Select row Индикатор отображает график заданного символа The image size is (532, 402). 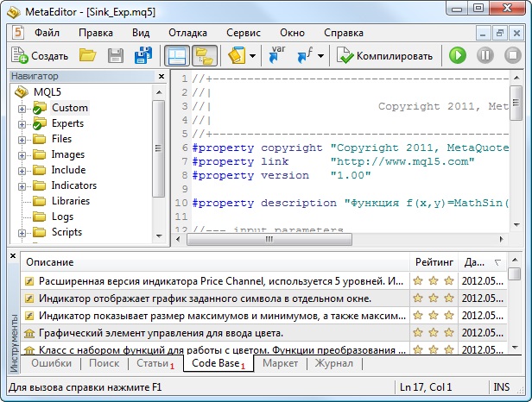tap(264, 298)
